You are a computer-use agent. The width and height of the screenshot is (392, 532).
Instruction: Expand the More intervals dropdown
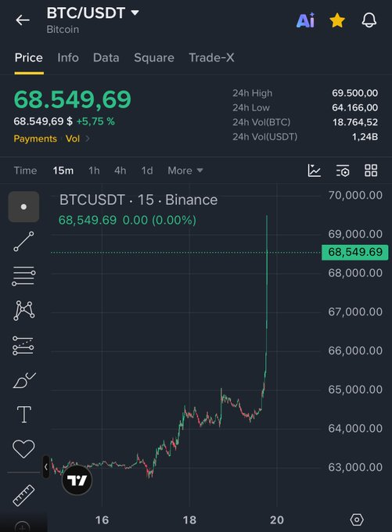185,171
